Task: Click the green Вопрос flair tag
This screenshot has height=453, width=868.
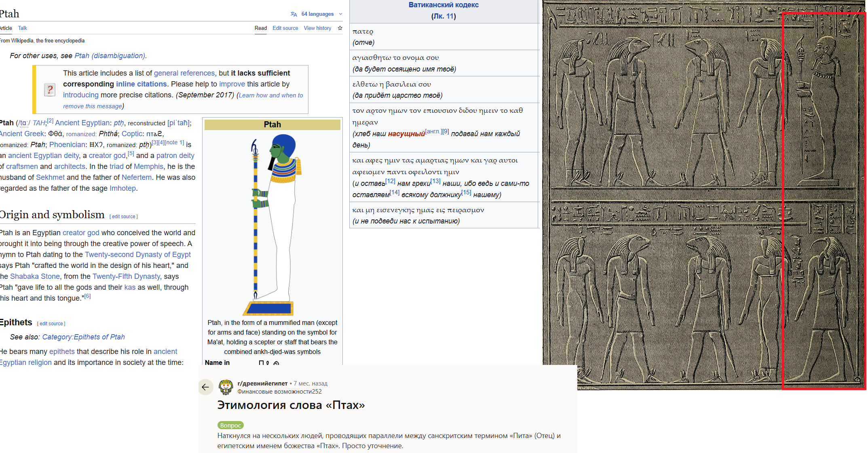Action: click(230, 425)
